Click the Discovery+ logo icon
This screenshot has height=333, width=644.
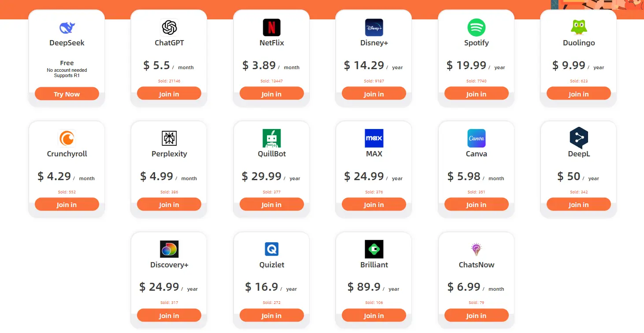169,249
